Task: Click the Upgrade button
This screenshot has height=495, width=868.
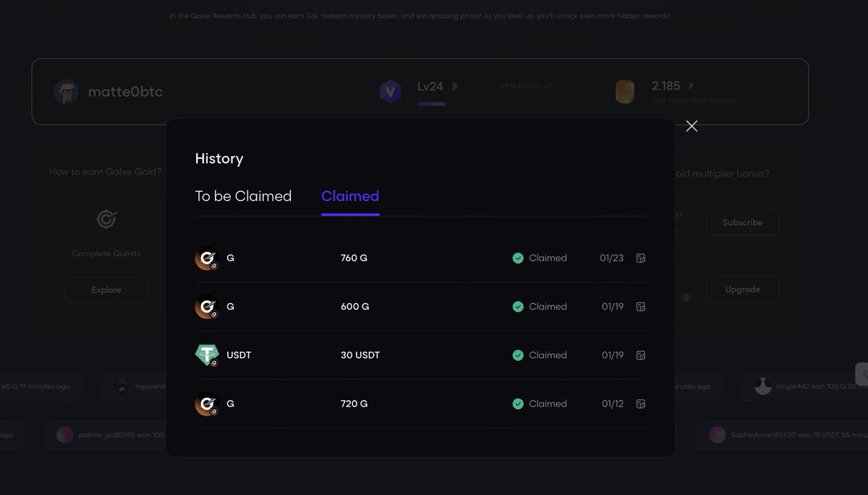Action: coord(742,289)
